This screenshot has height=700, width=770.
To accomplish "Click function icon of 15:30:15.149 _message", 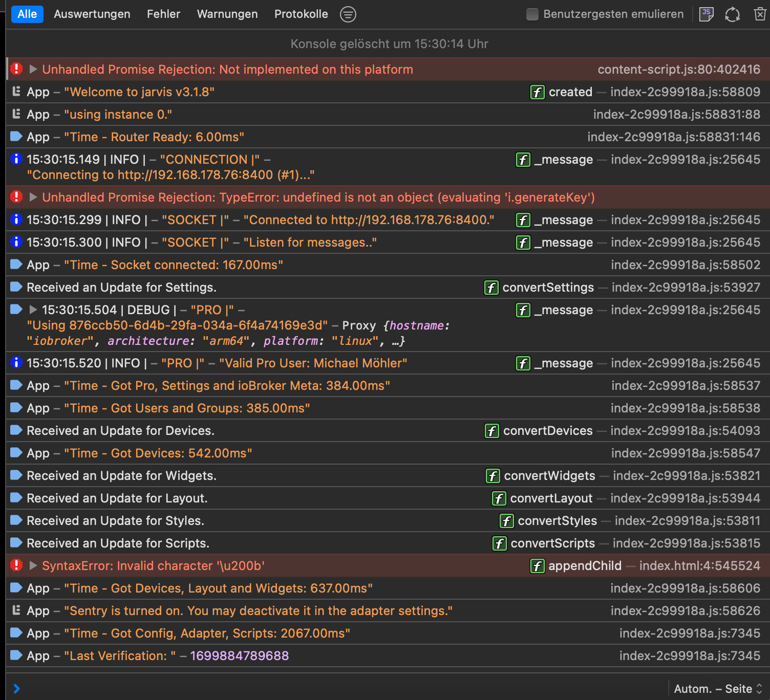I will (523, 160).
